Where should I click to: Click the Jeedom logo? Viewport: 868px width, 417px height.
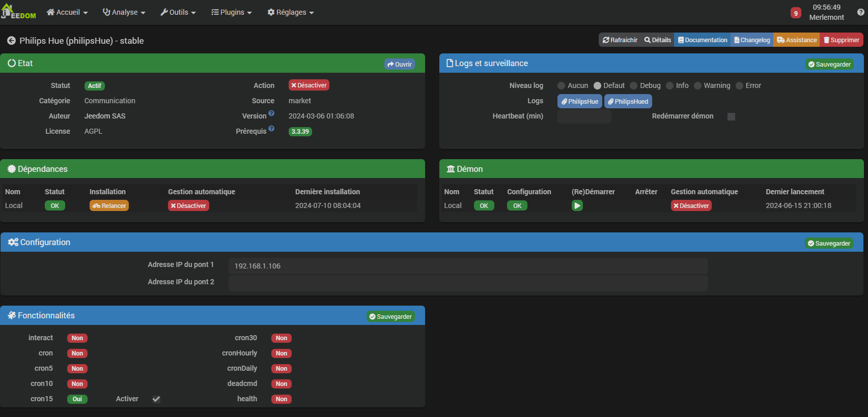pos(18,11)
